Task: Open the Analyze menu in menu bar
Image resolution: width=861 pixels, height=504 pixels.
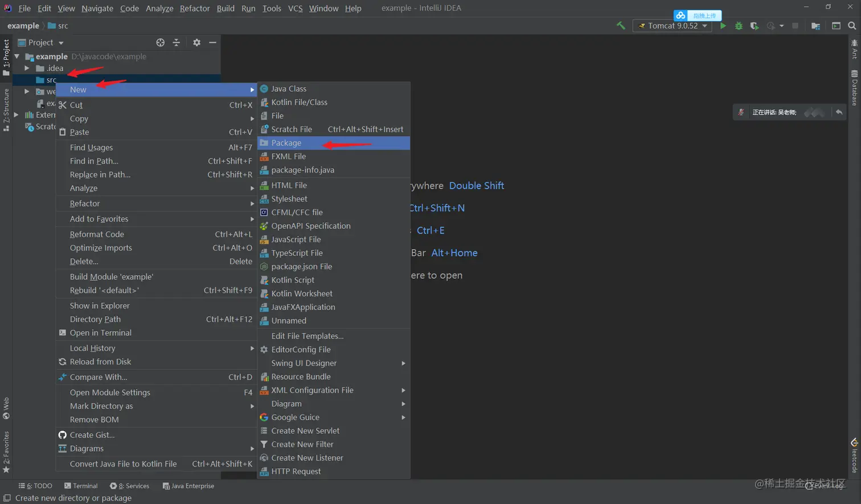Action: pos(159,9)
